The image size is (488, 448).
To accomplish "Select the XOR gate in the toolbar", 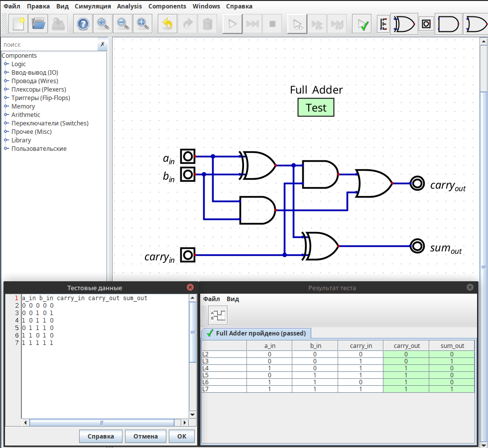I will click(x=404, y=24).
